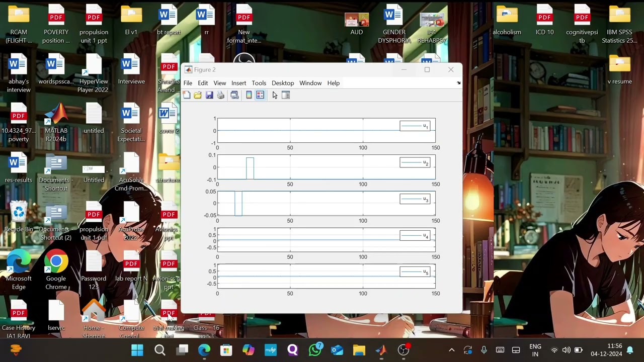Open the View menu in Figure 2

point(220,83)
